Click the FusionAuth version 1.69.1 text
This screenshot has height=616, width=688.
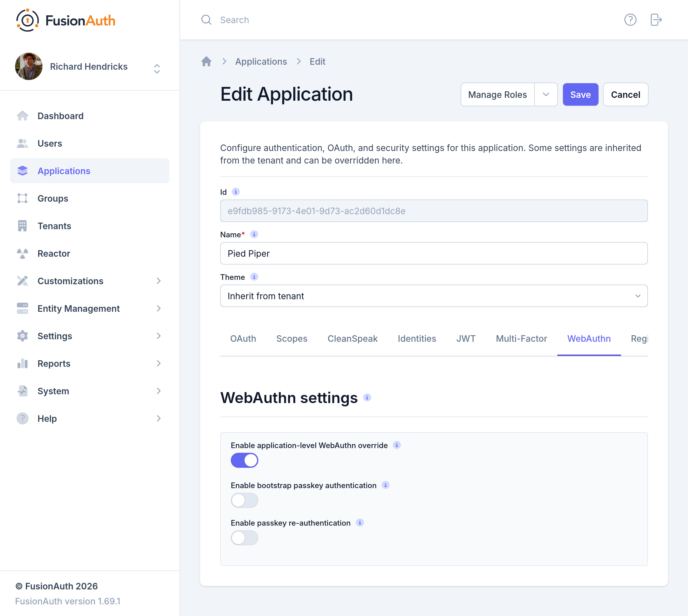68,601
